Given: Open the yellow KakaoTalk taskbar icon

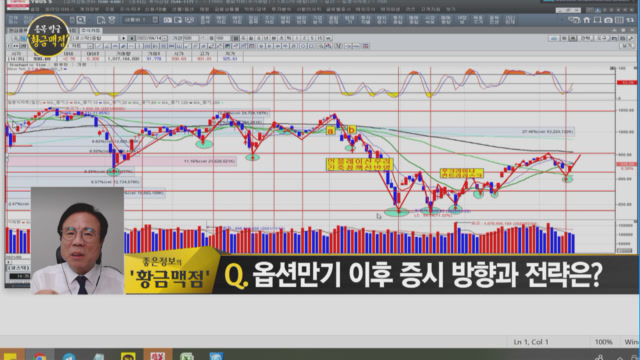Looking at the screenshot, I should [x=128, y=356].
